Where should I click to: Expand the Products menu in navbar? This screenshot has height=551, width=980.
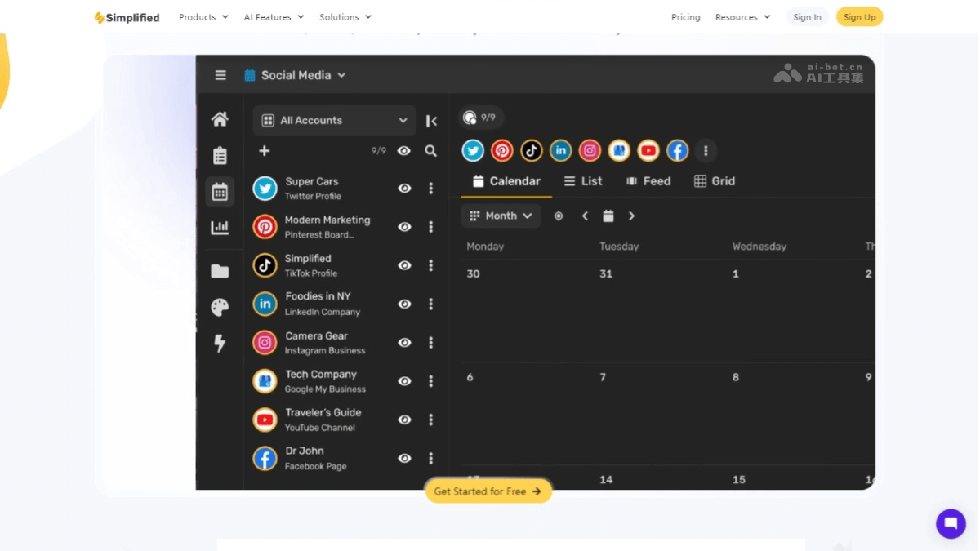pyautogui.click(x=203, y=17)
